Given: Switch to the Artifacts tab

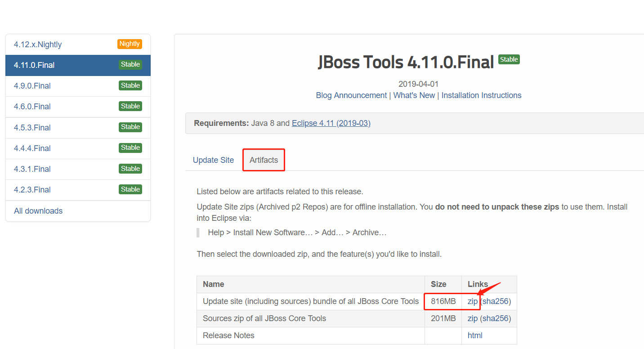Looking at the screenshot, I should [264, 160].
